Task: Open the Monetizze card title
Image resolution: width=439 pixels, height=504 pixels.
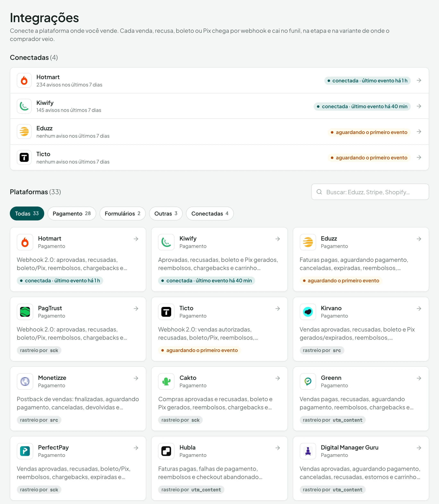Action: pos(52,378)
